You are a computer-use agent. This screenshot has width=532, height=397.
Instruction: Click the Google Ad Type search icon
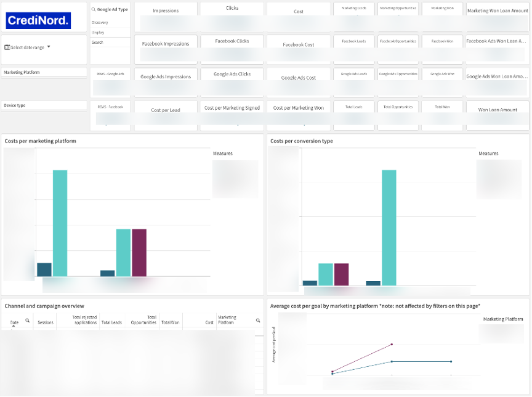94,10
